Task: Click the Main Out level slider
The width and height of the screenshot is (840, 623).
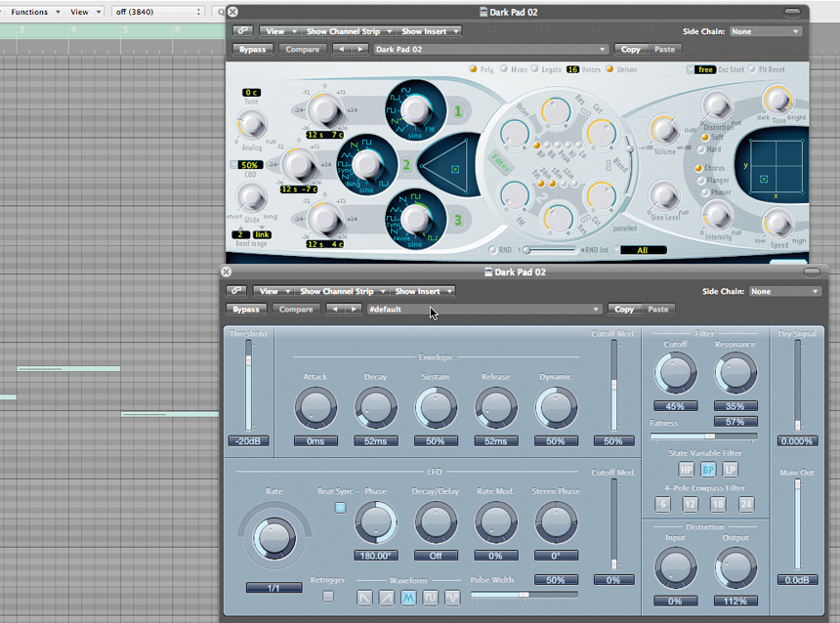Action: (x=797, y=525)
